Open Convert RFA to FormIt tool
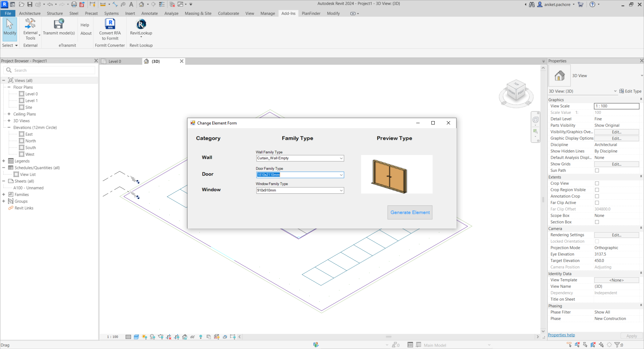 pyautogui.click(x=110, y=30)
